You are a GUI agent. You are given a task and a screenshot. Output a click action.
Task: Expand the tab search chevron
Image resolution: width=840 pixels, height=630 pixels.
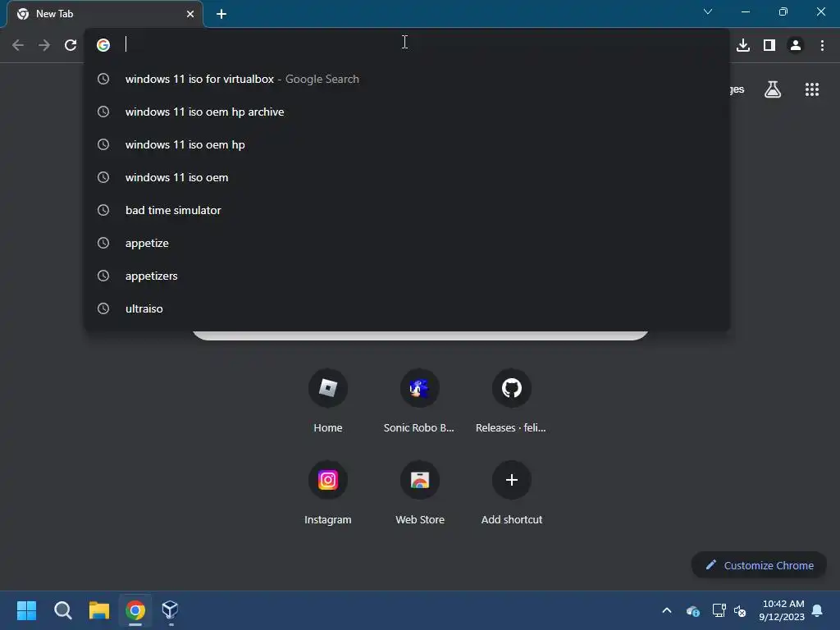coord(708,11)
